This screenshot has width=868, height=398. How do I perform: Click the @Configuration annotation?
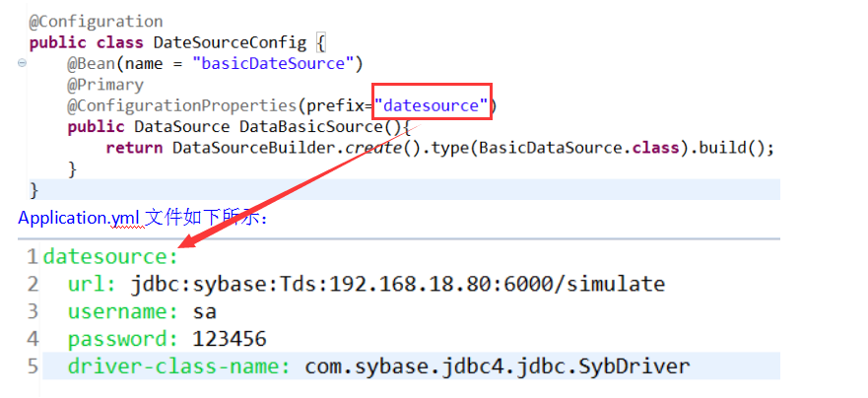tap(97, 22)
